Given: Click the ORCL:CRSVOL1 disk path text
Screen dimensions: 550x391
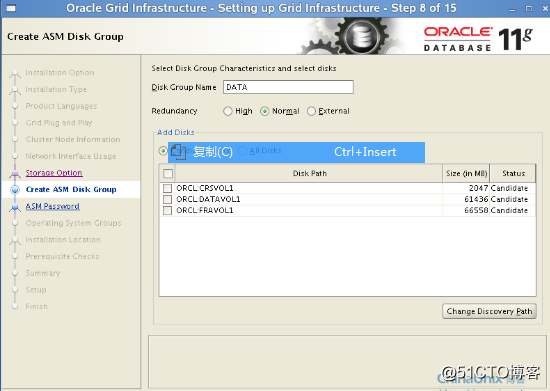Looking at the screenshot, I should pos(205,188).
